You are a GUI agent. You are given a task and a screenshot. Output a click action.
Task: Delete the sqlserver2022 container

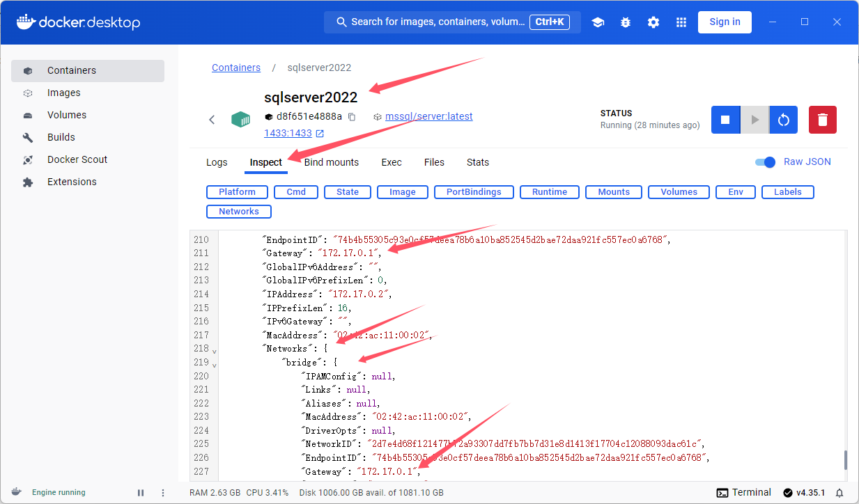point(823,120)
